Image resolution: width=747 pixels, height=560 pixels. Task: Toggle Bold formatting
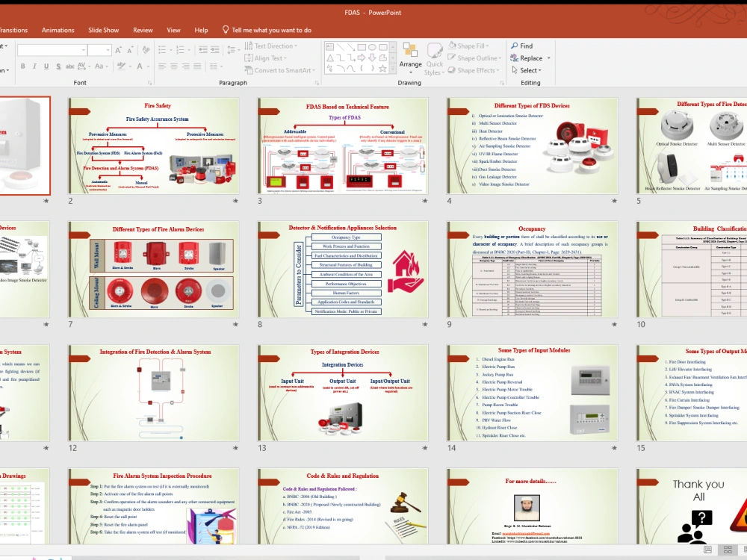23,66
